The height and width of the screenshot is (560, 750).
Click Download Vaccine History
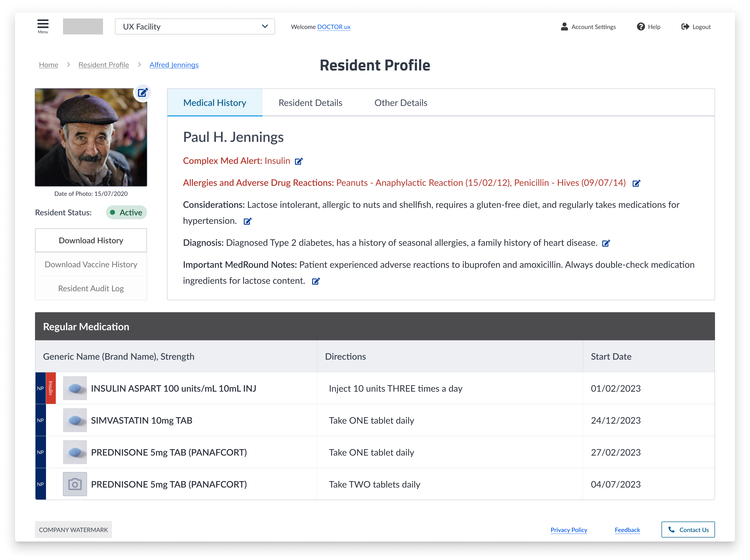pyautogui.click(x=91, y=265)
